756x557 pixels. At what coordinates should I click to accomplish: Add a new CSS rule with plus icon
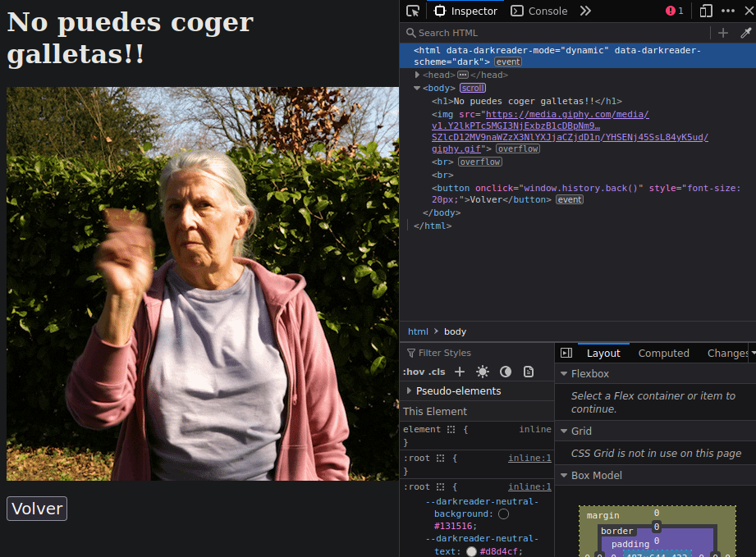pyautogui.click(x=460, y=372)
